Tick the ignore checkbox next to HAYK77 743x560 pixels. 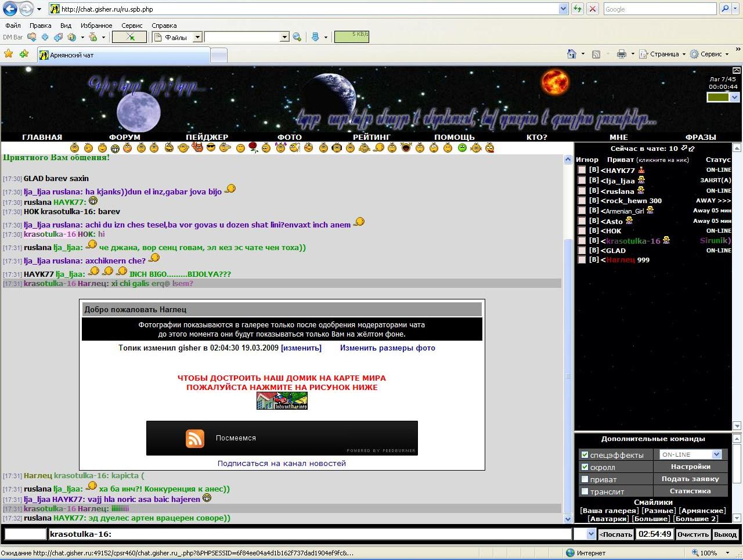[x=582, y=171]
